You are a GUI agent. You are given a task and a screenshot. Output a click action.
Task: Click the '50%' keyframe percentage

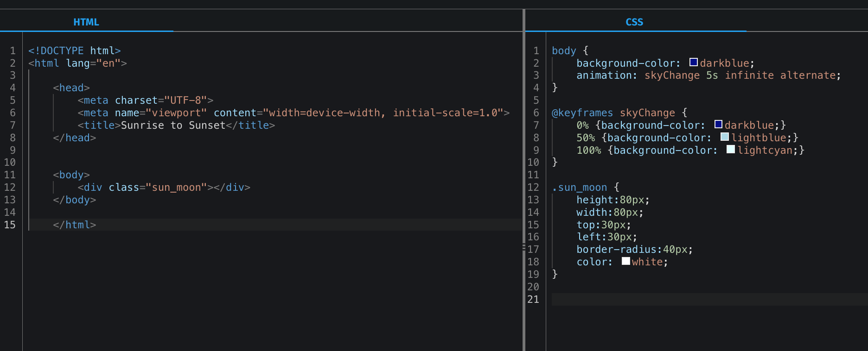pyautogui.click(x=586, y=138)
